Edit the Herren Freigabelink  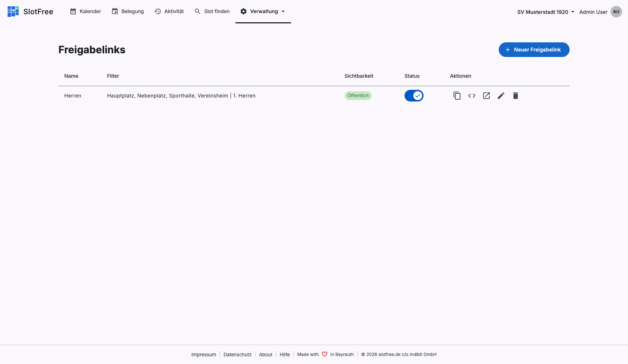tap(501, 95)
